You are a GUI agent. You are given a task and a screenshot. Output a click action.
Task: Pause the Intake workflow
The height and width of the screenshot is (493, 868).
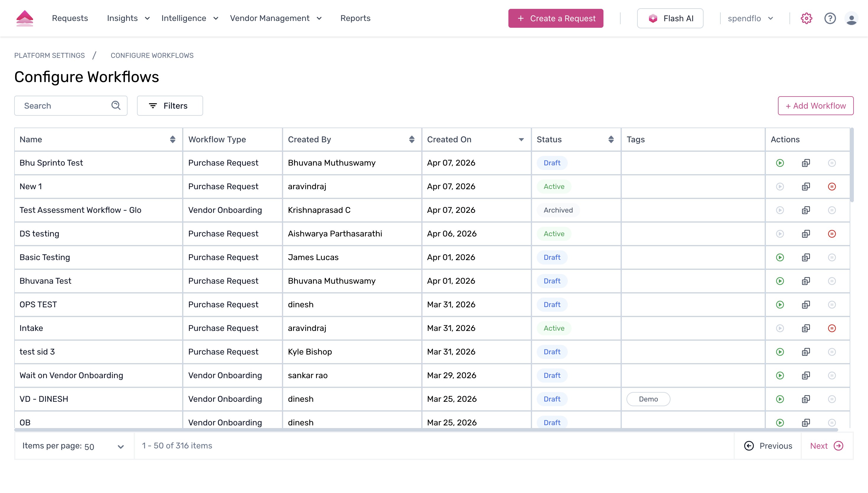(832, 328)
